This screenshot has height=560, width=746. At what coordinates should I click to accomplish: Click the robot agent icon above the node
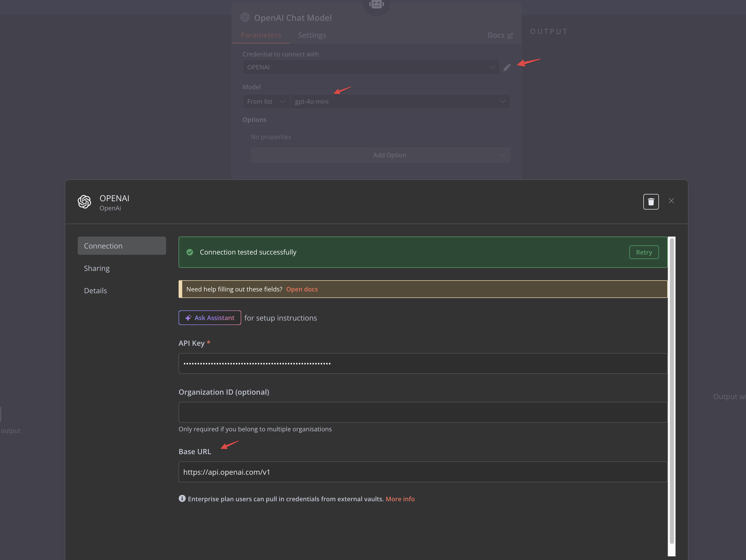point(376,5)
